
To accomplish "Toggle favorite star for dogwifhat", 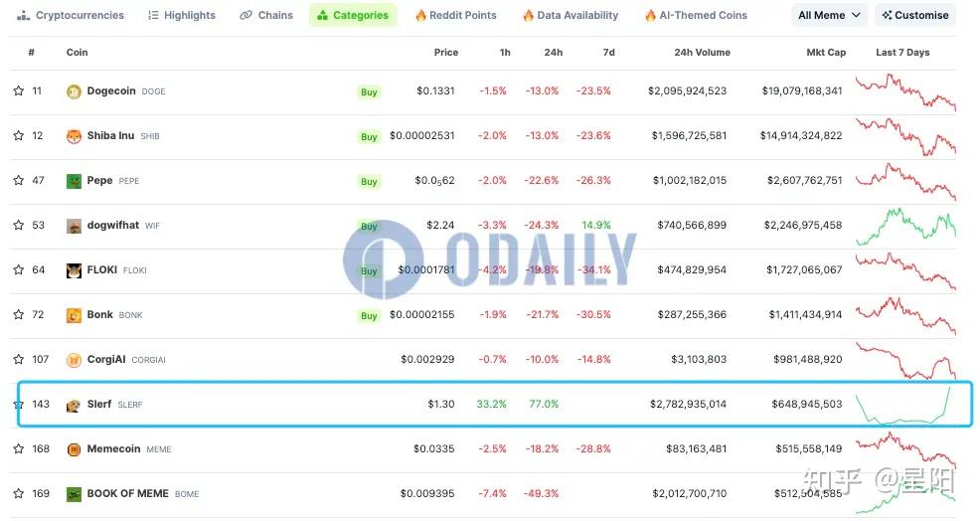I will 19,225.
